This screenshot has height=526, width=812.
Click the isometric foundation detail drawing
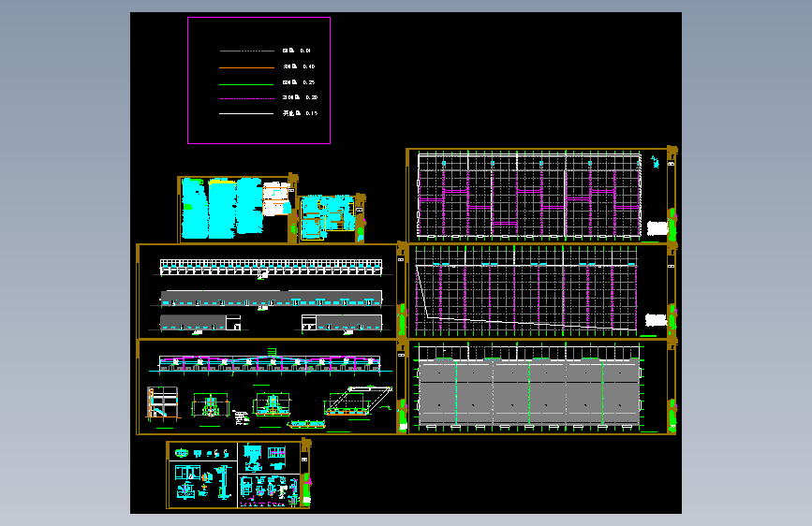(358, 401)
